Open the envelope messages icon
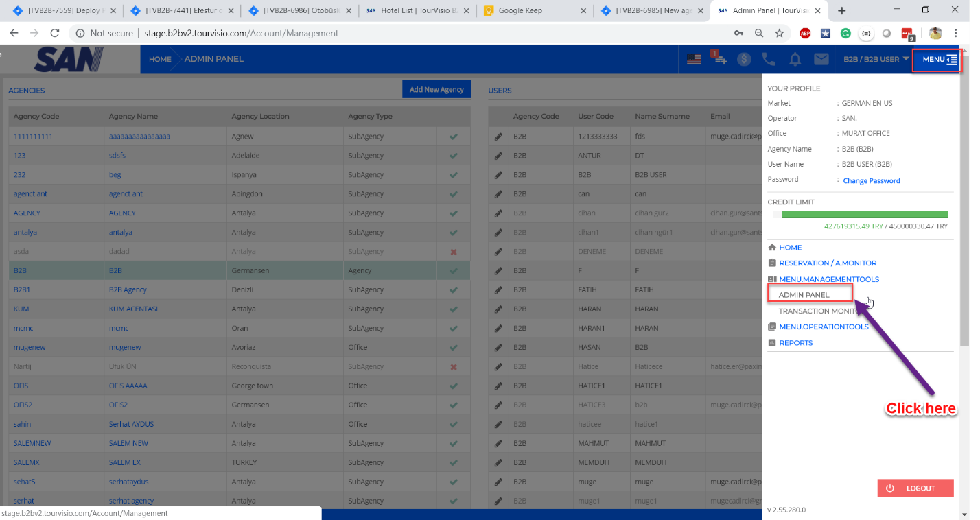 [x=821, y=60]
